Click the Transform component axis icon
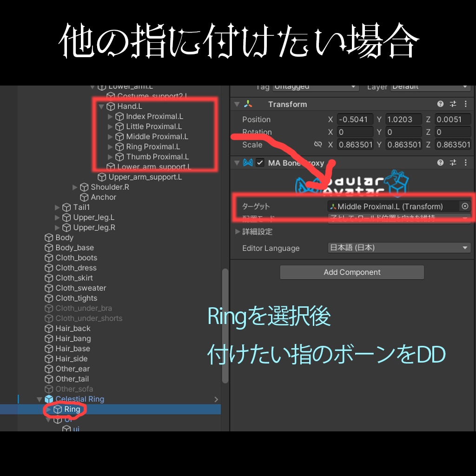This screenshot has width=476, height=476. 248,104
